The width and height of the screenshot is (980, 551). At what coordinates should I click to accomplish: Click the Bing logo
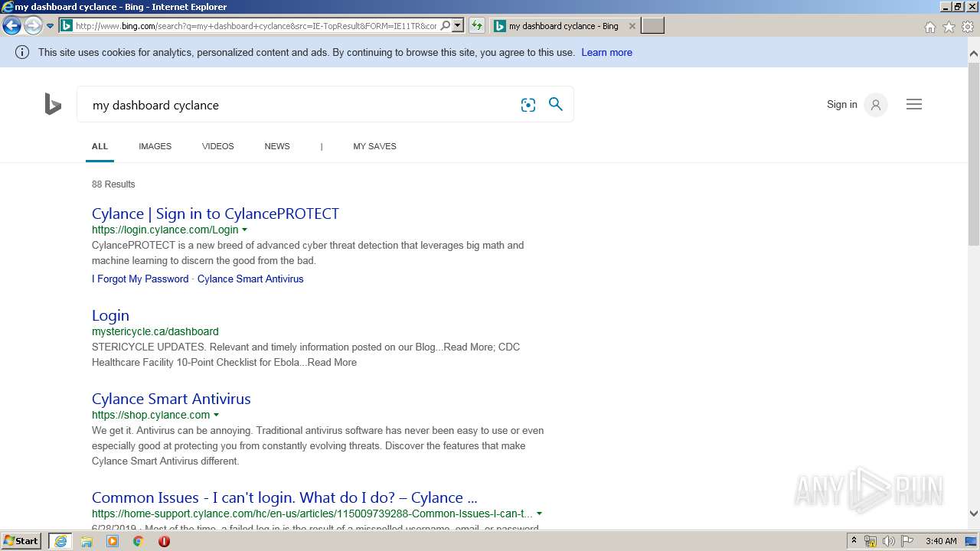pos(53,104)
